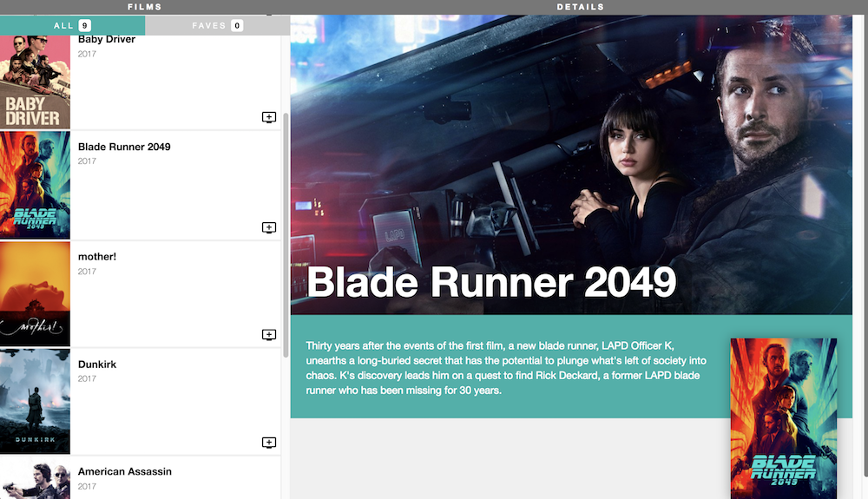Click the FILMS column header
The height and width of the screenshot is (499, 868).
(x=144, y=7)
